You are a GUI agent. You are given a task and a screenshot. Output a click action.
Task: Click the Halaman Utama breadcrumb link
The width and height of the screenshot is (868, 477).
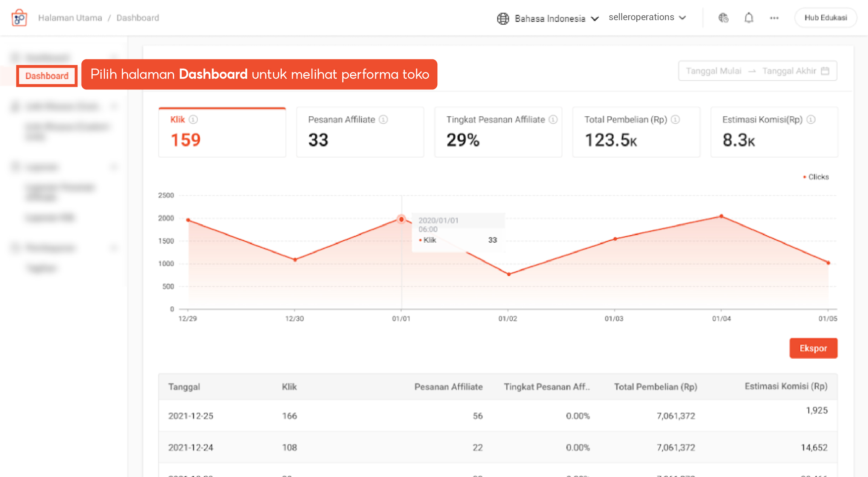click(x=70, y=18)
